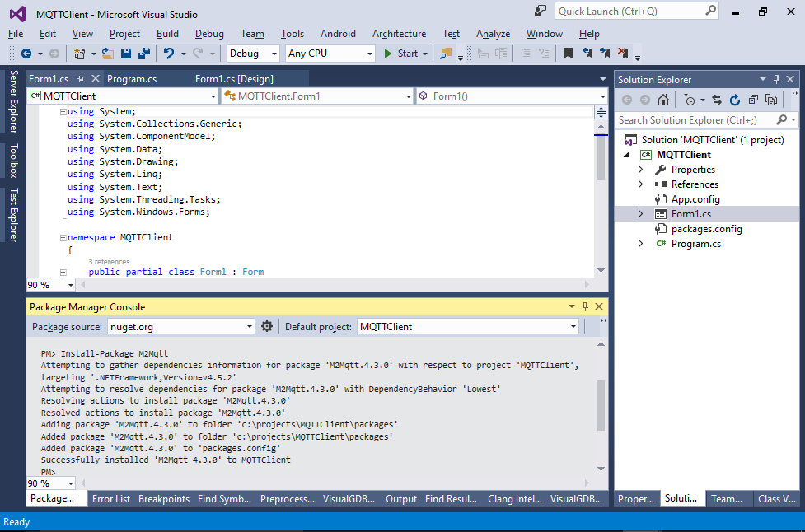This screenshot has height=532, width=805.
Task: Save the current file with single disk icon
Action: (126, 54)
